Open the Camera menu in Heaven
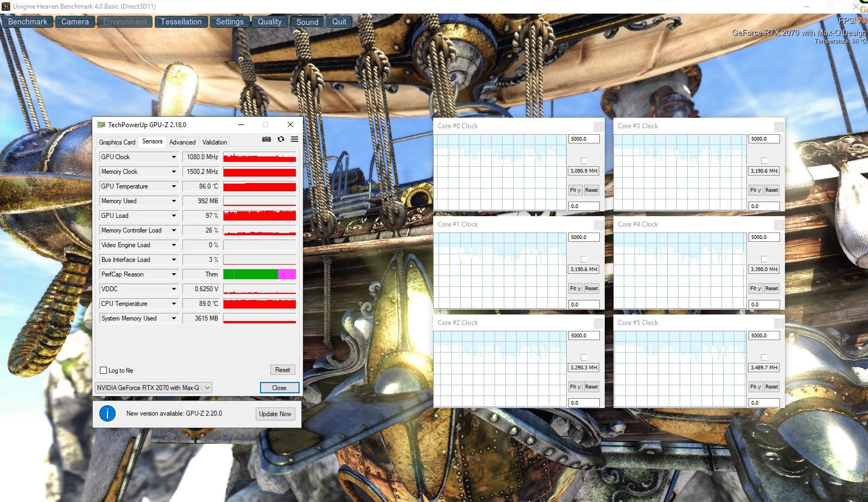This screenshot has width=868, height=502. 75,22
